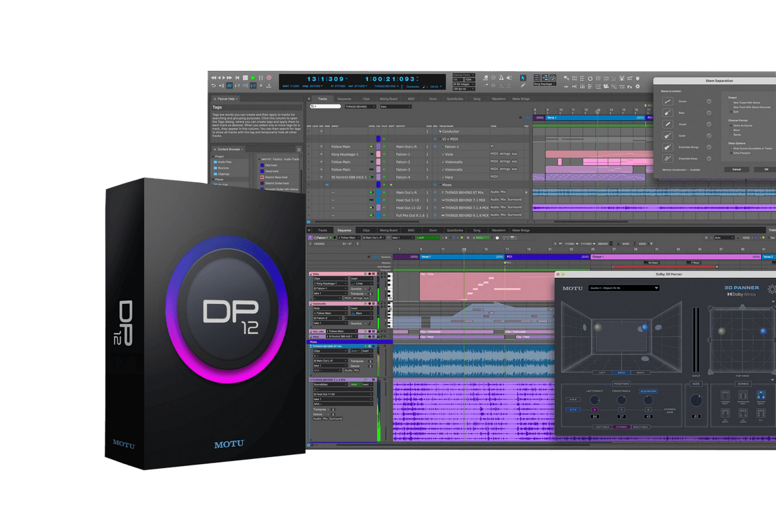The width and height of the screenshot is (776, 532).
Task: Click the purple color swatch of Viola track
Action: point(378,154)
